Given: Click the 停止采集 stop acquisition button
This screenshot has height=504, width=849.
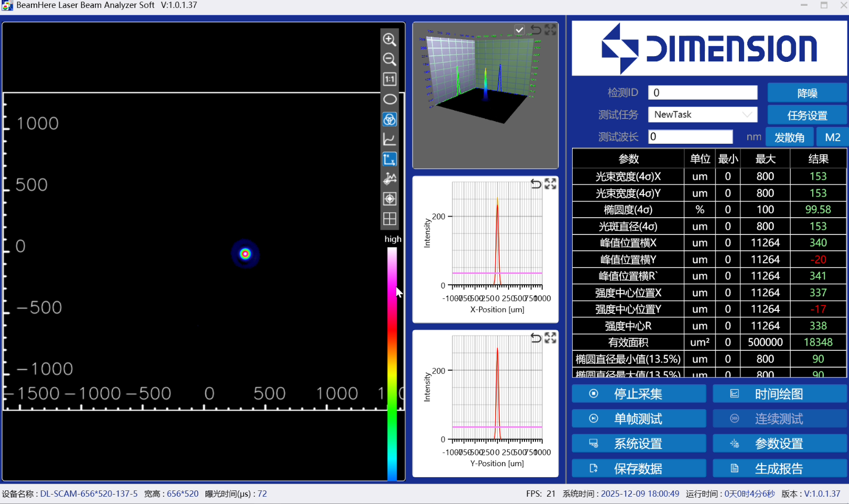Looking at the screenshot, I should pos(638,394).
